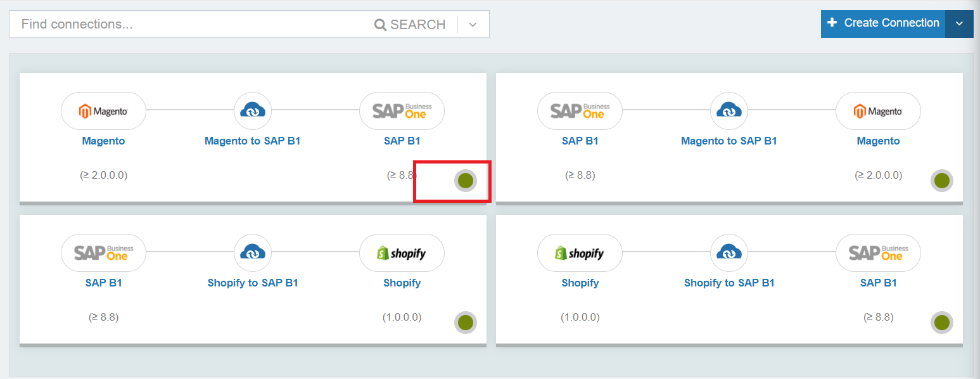Image resolution: width=980 pixels, height=379 pixels.
Task: Click SAP Business One logo in first card
Action: (x=402, y=111)
